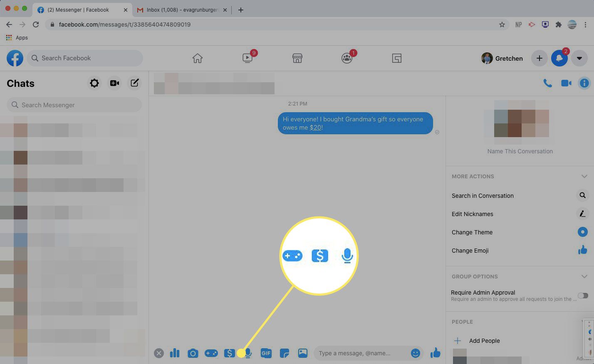This screenshot has width=594, height=364.
Task: Choose a sticker from the composer
Action: click(x=285, y=353)
